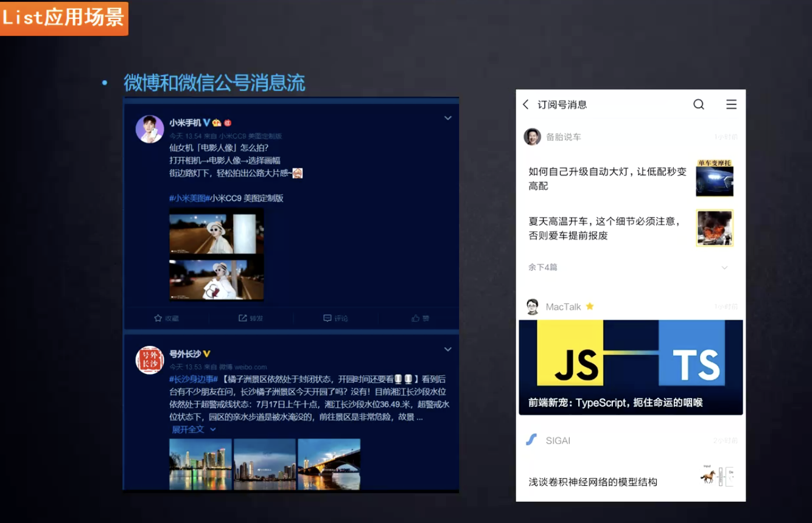This screenshot has height=523, width=812.
Task: Click 评论 on the 小米手机 post
Action: pos(335,318)
